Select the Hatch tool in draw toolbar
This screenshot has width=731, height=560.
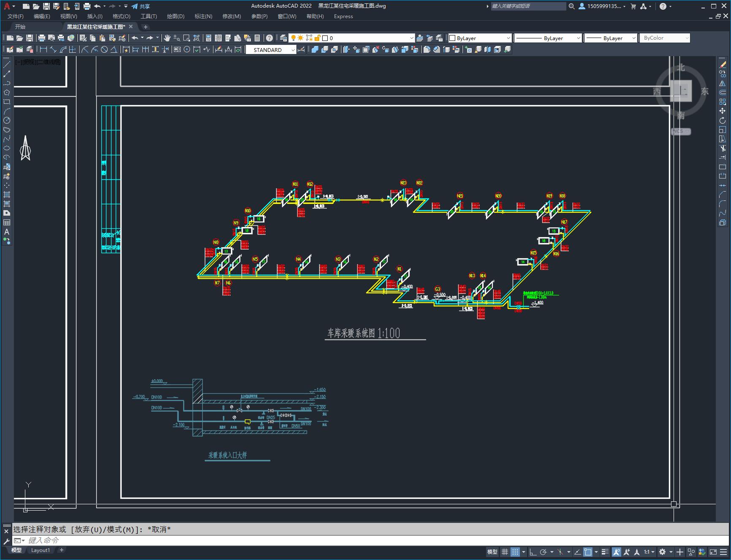pos(7,195)
